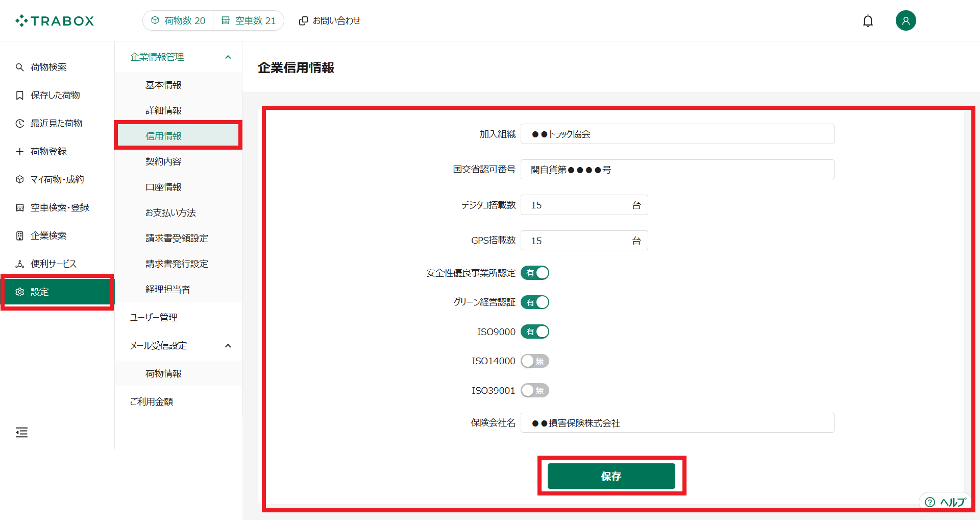
Task: Click the help question mark icon
Action: 930,502
